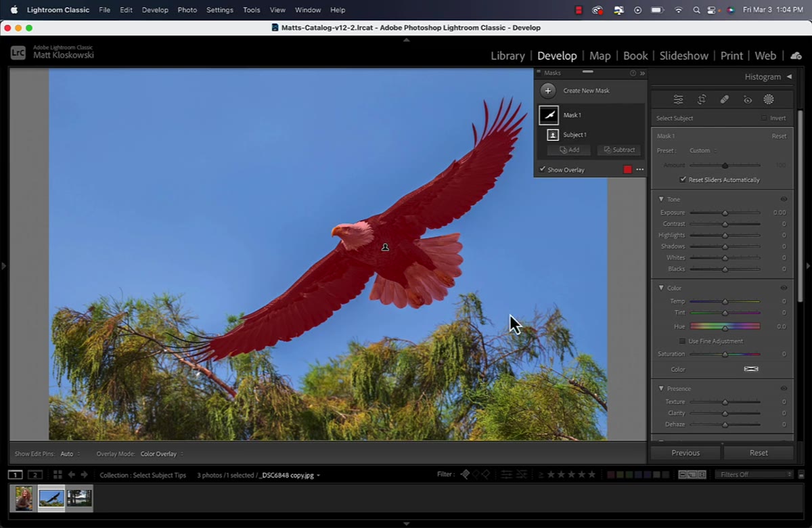
Task: Open macOS Spotlight search
Action: coord(696,10)
